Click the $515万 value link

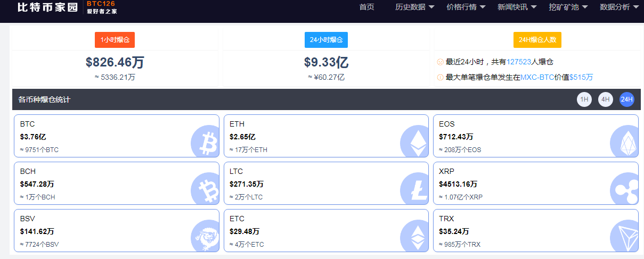click(x=581, y=77)
